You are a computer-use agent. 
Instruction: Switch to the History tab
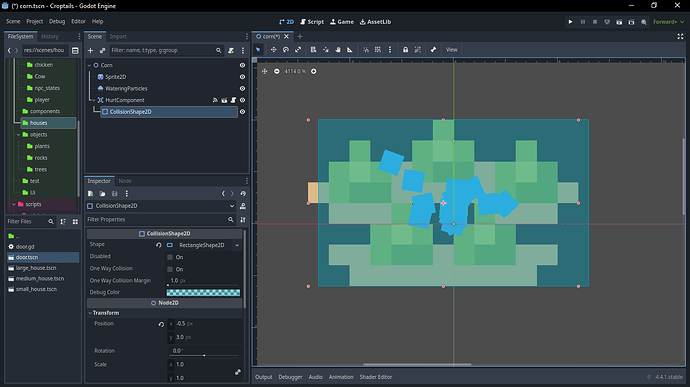point(50,37)
